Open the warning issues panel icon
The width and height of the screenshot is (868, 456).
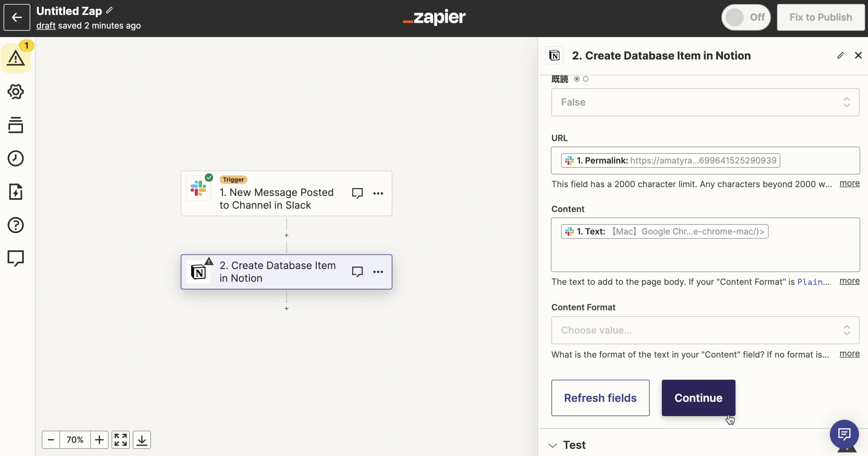[x=16, y=58]
